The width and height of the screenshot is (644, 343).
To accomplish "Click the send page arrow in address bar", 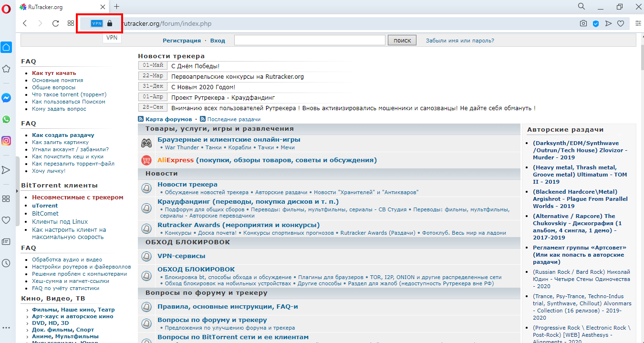I will coord(608,23).
